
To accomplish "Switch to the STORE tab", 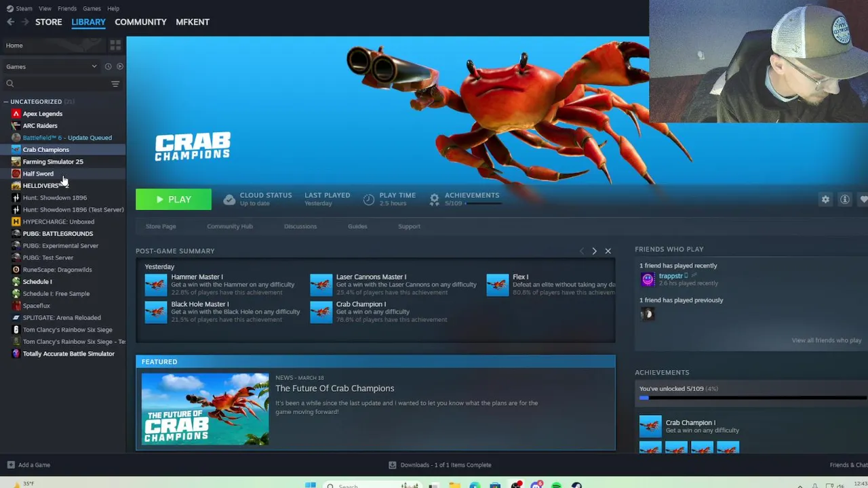I will (49, 22).
